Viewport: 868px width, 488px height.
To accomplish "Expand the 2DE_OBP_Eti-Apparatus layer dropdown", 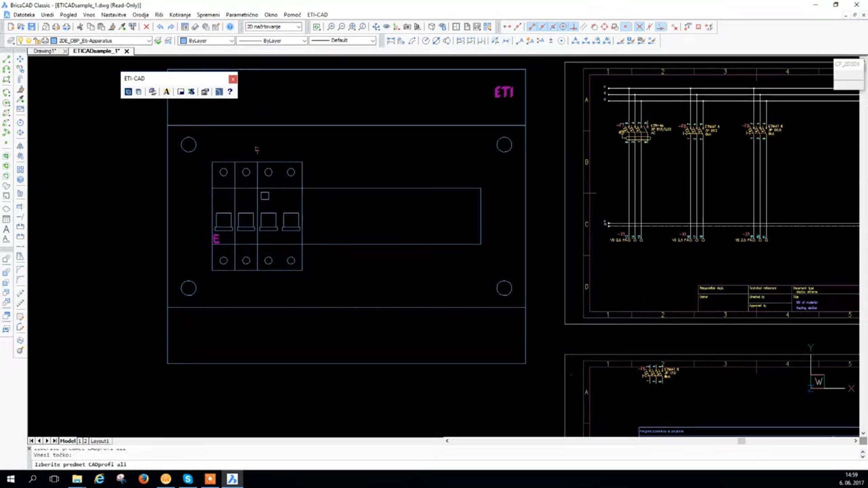I will [x=148, y=41].
